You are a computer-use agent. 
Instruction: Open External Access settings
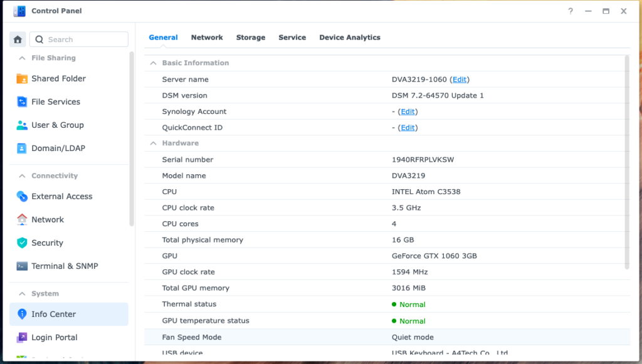click(x=61, y=197)
